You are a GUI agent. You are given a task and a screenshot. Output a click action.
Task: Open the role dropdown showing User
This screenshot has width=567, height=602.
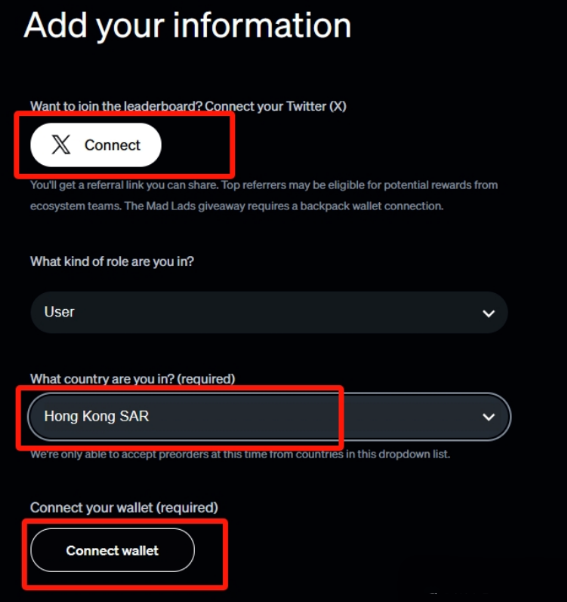[269, 312]
